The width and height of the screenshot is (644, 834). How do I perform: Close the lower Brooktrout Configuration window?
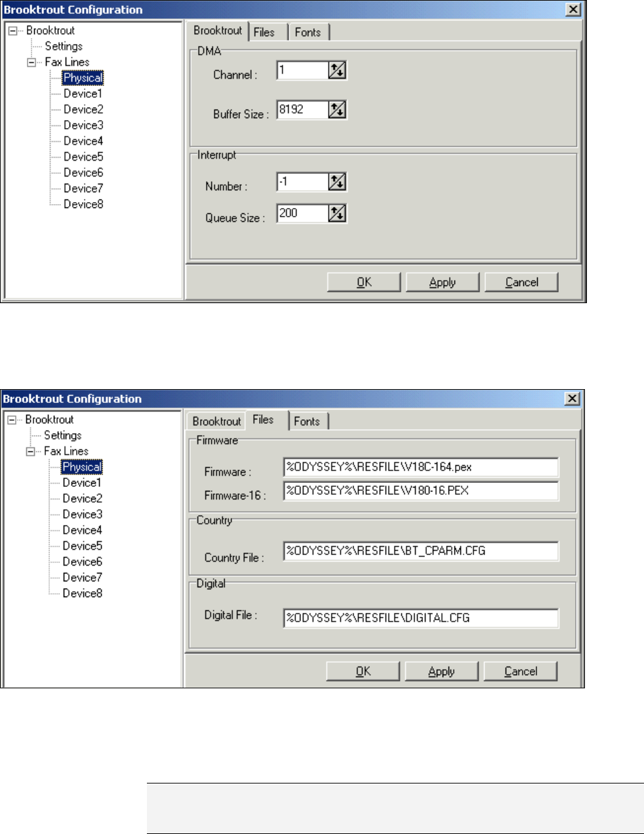tap(573, 398)
